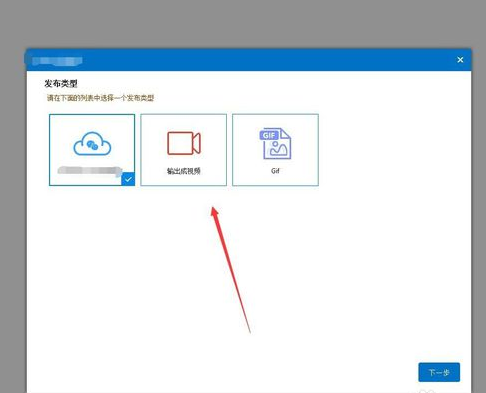
Task: Select the Gif publish type card
Action: coord(275,150)
